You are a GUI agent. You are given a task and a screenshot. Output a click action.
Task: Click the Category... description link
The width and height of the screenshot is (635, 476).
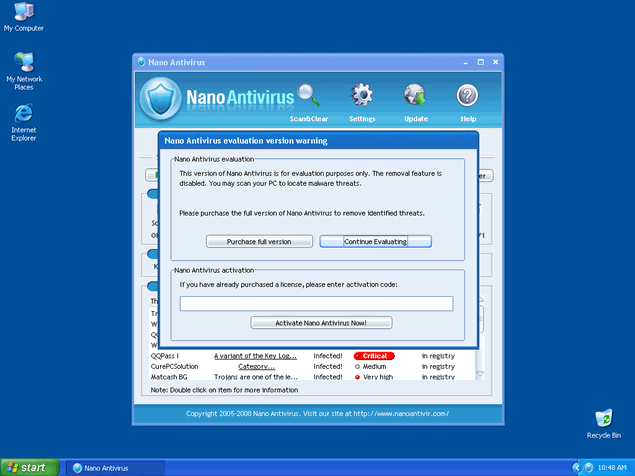pos(256,366)
